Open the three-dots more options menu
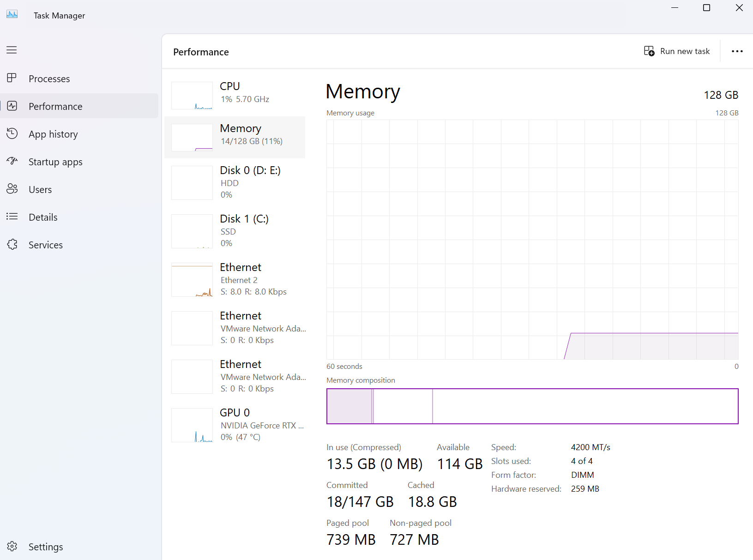753x560 pixels. tap(737, 51)
